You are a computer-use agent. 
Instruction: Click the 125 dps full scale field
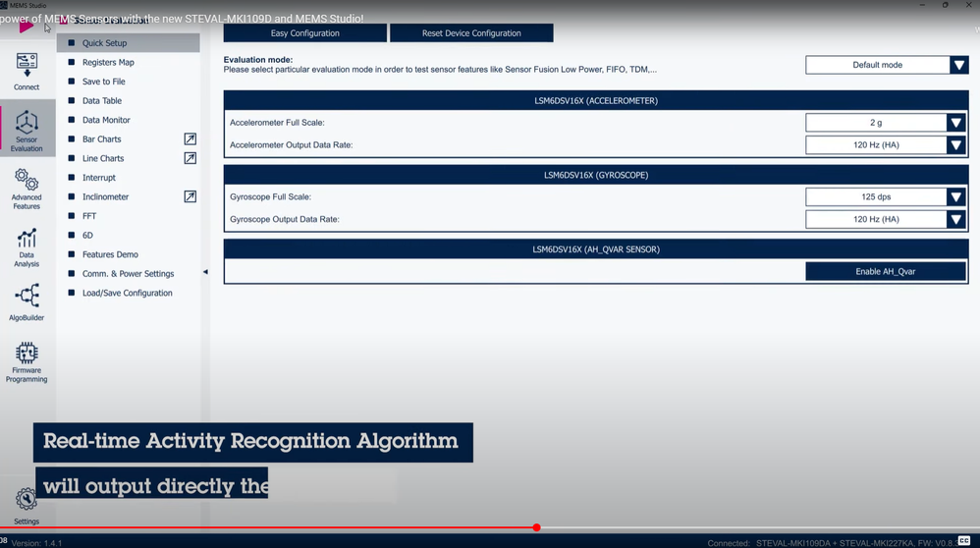(876, 196)
